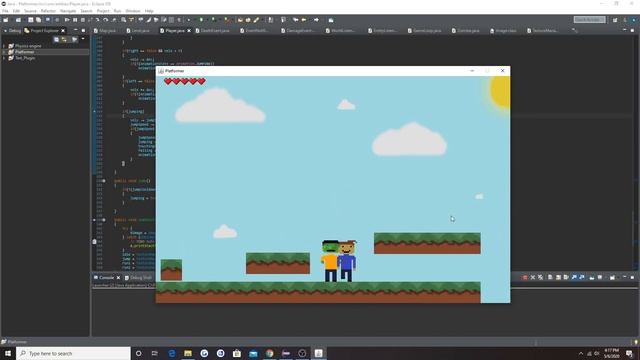This screenshot has height=360, width=640.
Task: Click Collapse All in Project Explorer
Action: tap(57, 39)
